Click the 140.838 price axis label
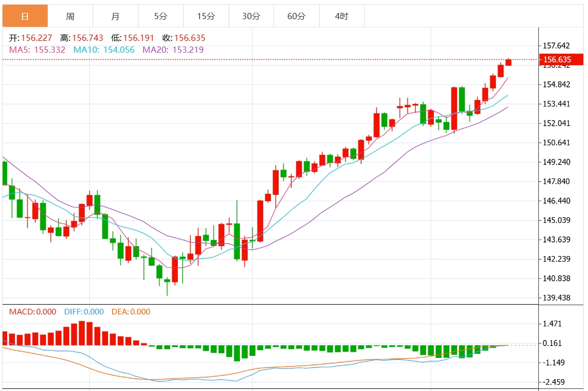Viewport: 588px width, 391px height. [556, 279]
